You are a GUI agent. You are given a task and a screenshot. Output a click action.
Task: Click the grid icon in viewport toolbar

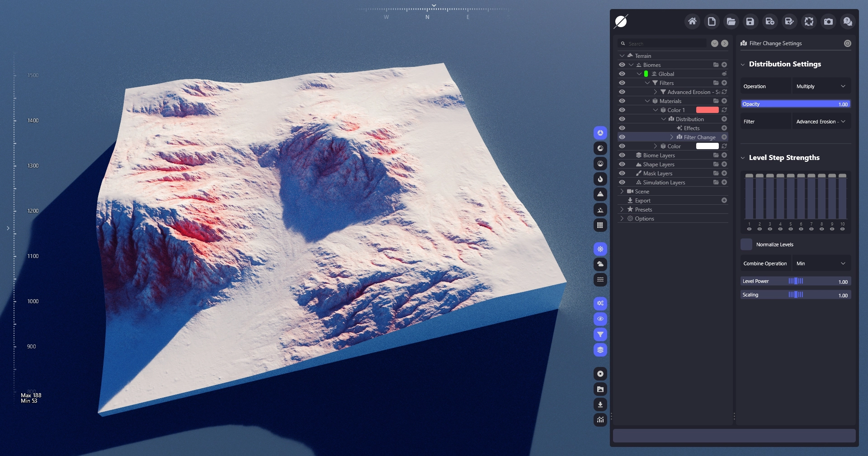[600, 225]
